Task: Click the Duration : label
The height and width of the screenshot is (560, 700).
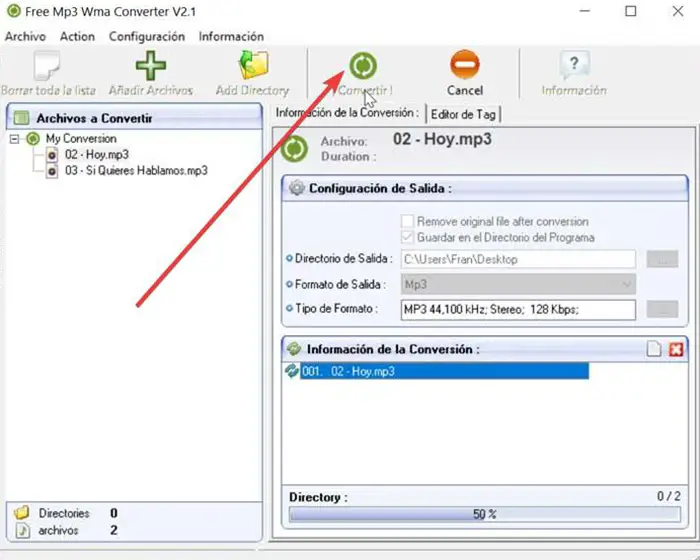Action: 348,157
